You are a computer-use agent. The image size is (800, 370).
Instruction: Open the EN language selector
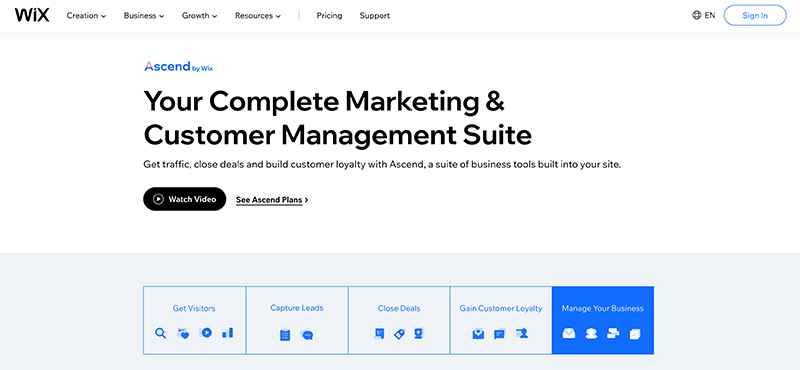[x=710, y=15]
